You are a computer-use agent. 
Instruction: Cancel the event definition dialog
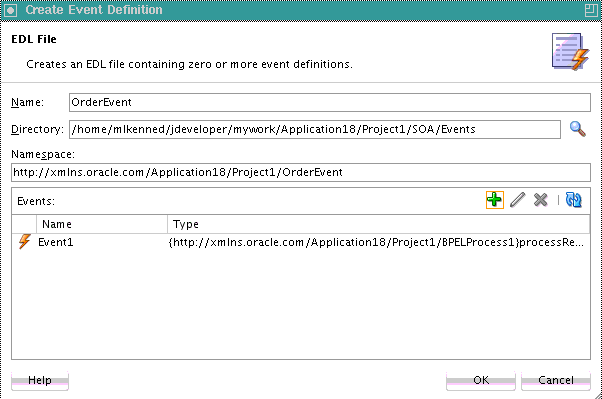tap(556, 380)
